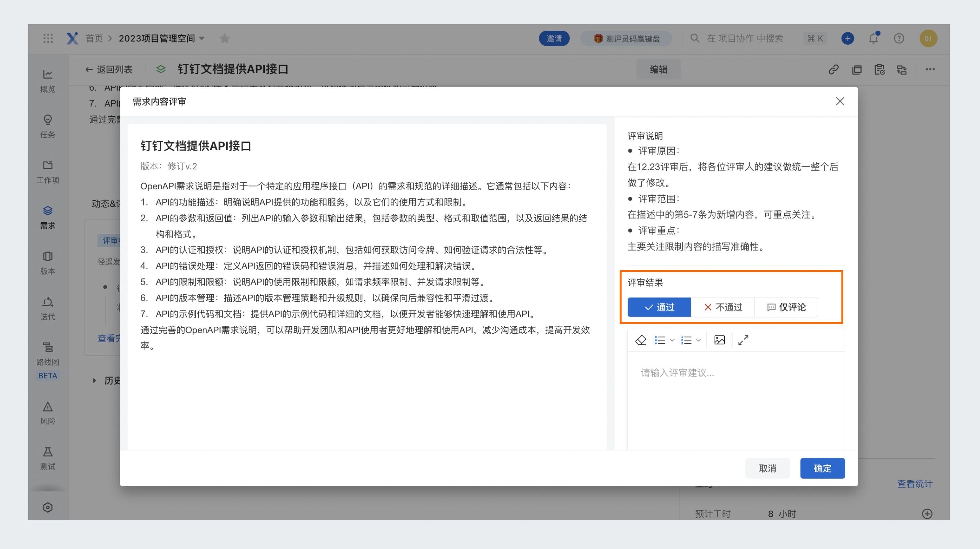Select 不通过 as the review result
980x549 pixels.
(x=723, y=307)
